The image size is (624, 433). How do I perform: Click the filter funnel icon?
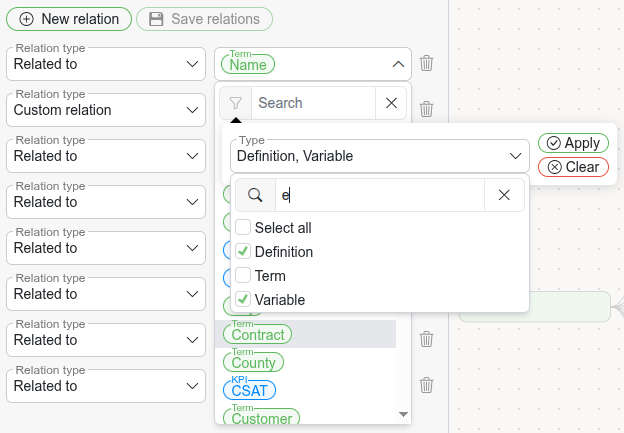(235, 103)
